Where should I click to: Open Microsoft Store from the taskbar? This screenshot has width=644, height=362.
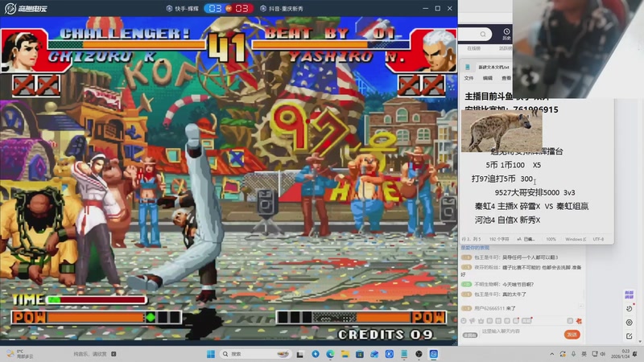click(360, 354)
